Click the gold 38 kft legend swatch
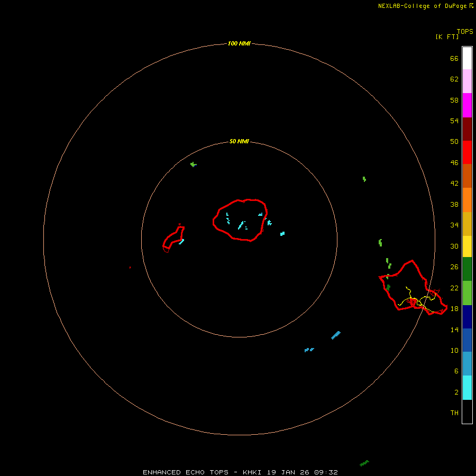Screen dimensions: 476x476 coord(467,224)
